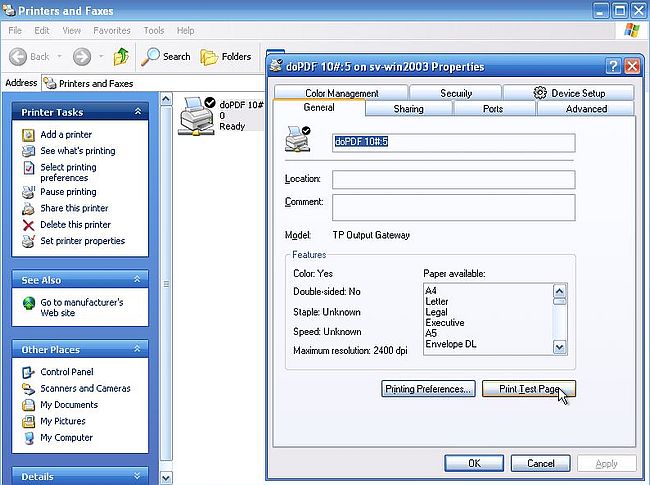
Task: Click Select printing preferences icon
Action: tap(28, 168)
